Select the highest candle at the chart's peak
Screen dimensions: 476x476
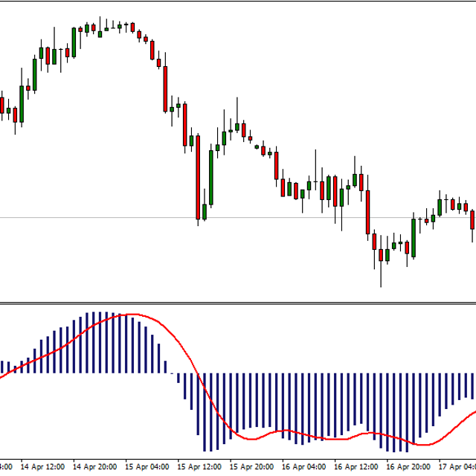click(100, 28)
